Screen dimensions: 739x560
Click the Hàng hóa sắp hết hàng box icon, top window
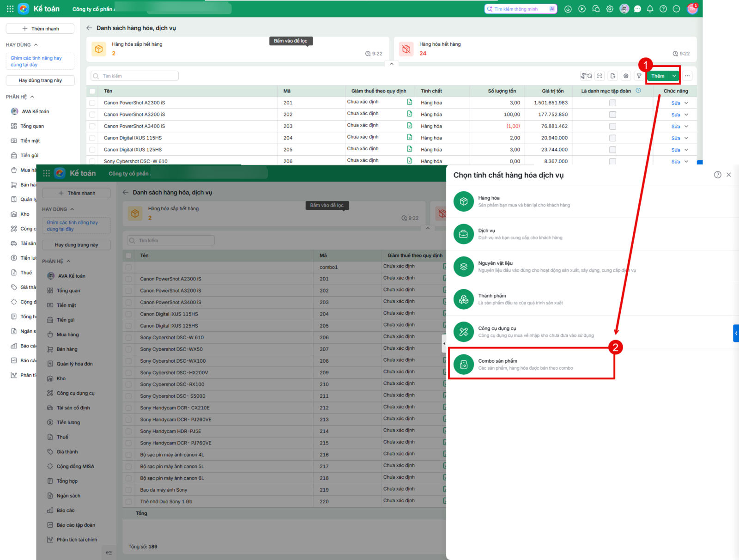click(98, 49)
